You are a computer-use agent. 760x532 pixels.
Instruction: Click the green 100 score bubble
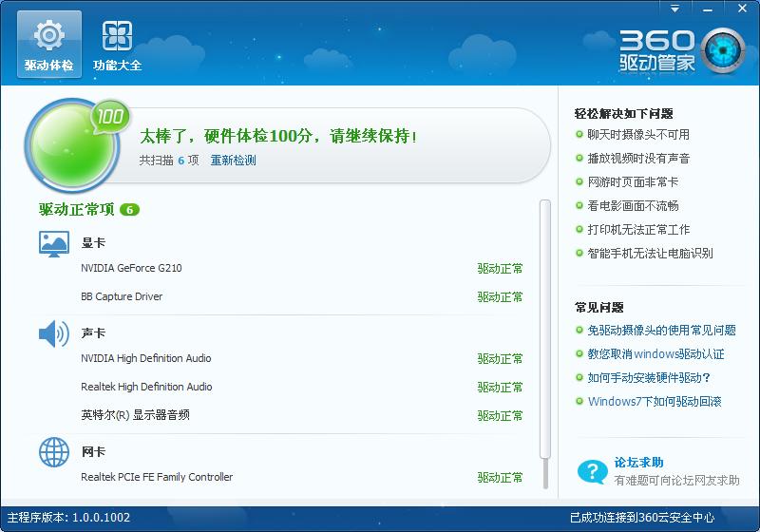pyautogui.click(x=110, y=117)
